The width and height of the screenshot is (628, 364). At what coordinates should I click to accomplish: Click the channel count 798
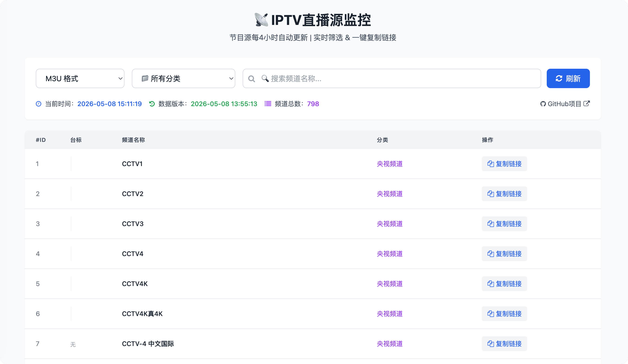tap(313, 104)
